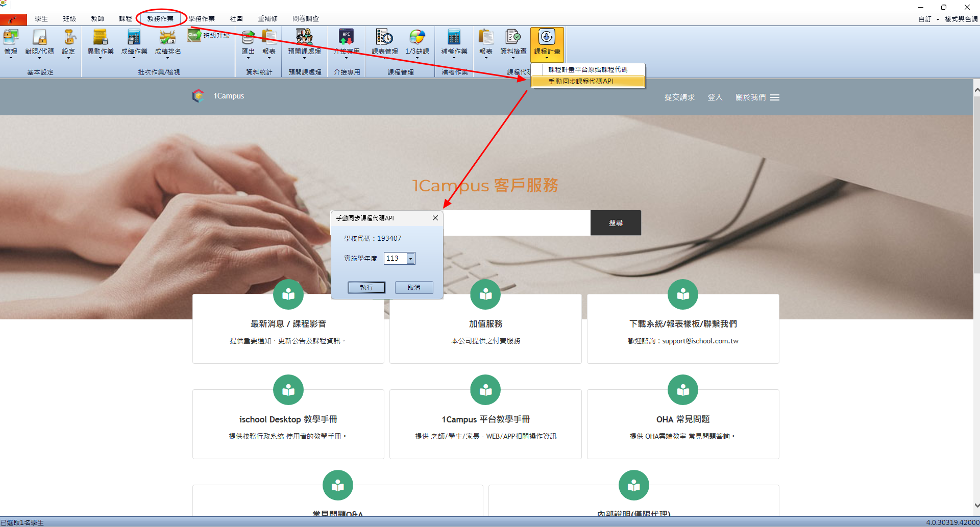This screenshot has height=527, width=980.
Task: Click the page's vertical scrollbar down arrow
Action: click(976, 505)
